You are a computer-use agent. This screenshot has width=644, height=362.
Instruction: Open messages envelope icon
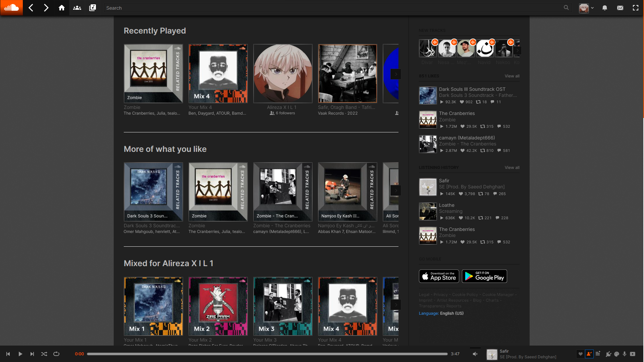click(x=620, y=8)
